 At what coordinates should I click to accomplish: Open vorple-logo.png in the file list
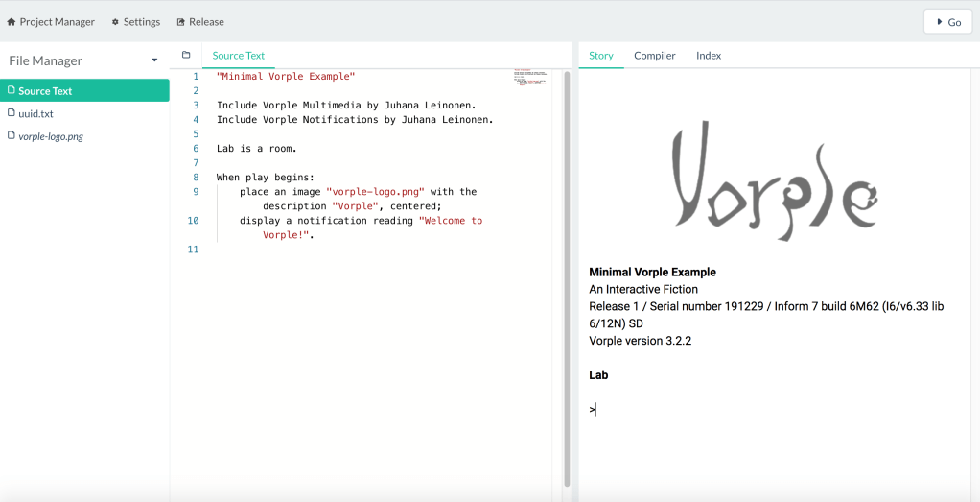point(51,136)
